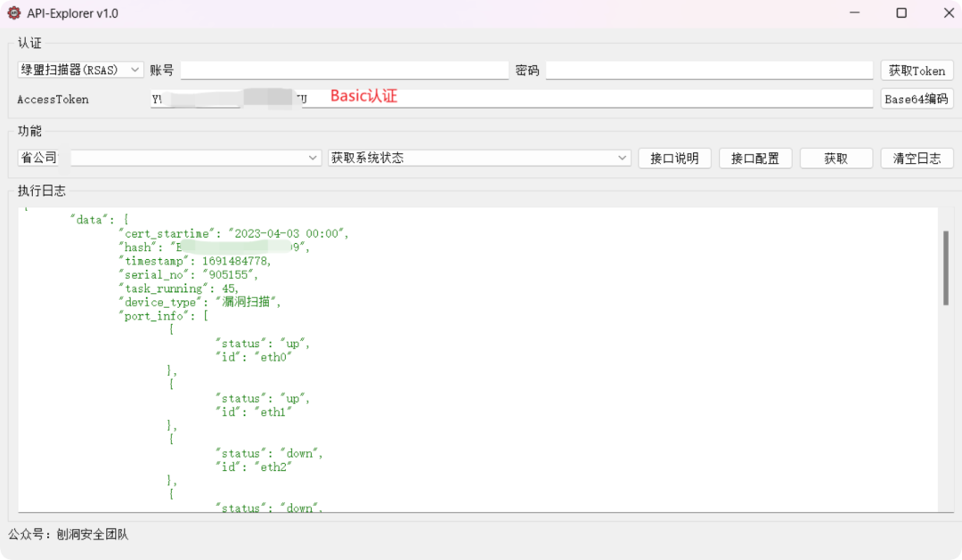Image resolution: width=962 pixels, height=560 pixels.
Task: Click into the AccessToken field
Action: pyautogui.click(x=511, y=99)
